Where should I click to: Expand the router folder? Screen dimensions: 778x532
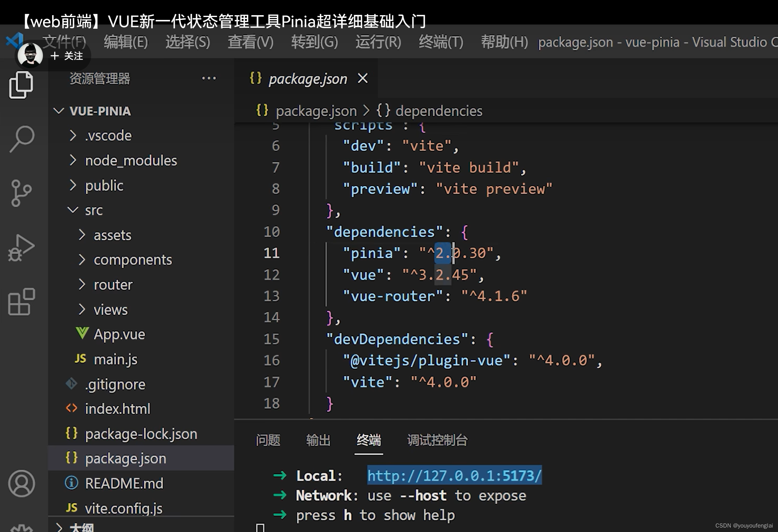(141, 285)
